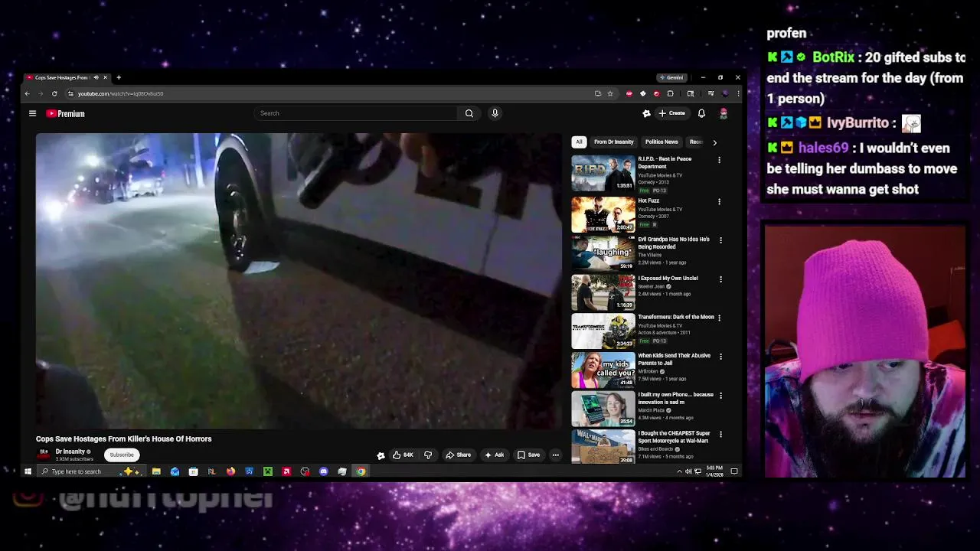Start voice search with microphone icon
The height and width of the screenshot is (551, 980).
pos(495,113)
